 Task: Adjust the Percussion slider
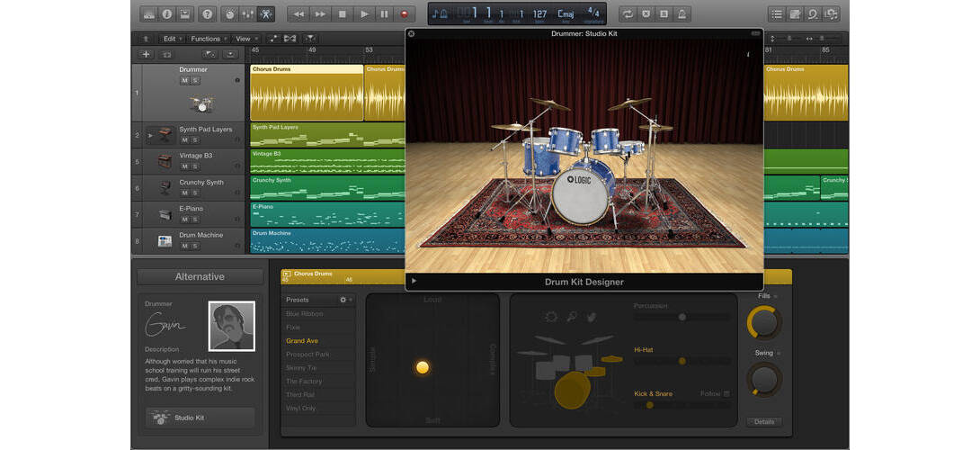click(x=682, y=318)
